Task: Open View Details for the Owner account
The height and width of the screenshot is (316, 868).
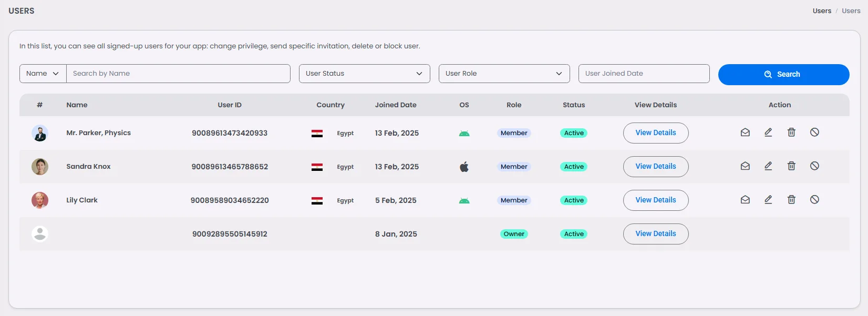Action: [x=655, y=234]
